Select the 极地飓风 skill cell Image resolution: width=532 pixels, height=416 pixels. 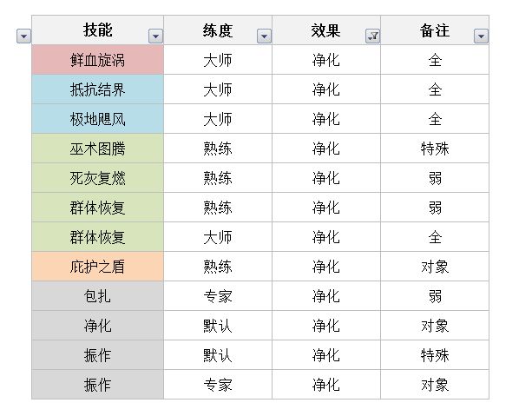pos(97,119)
